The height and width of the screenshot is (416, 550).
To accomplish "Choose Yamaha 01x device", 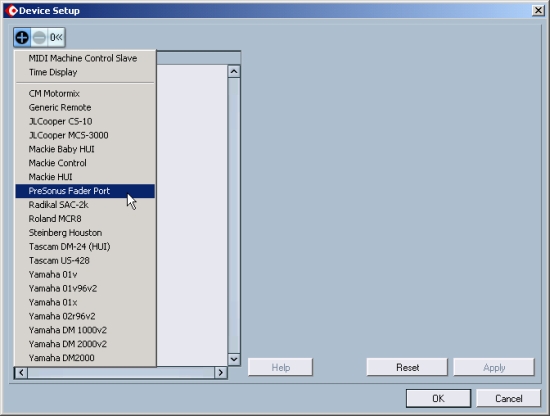I will [85, 302].
